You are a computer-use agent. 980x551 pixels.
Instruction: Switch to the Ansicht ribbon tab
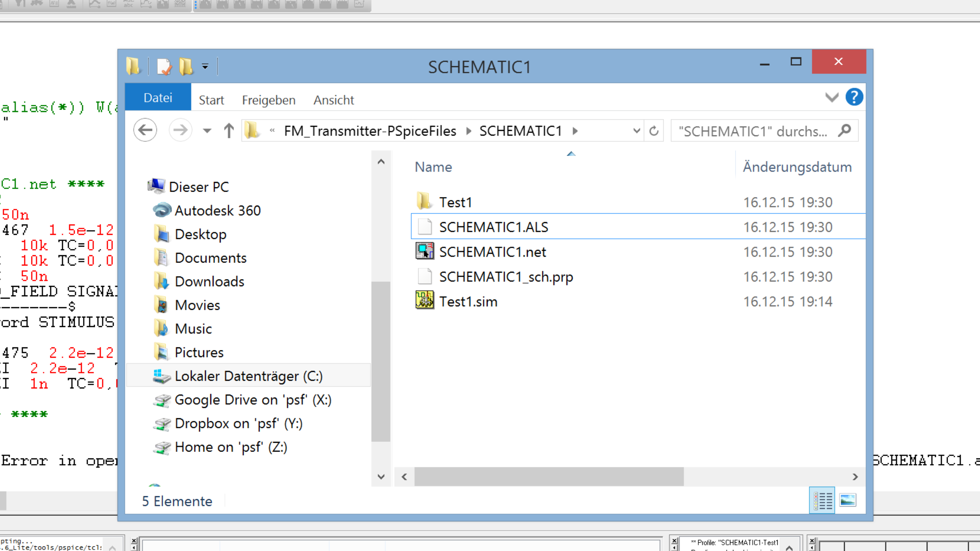pyautogui.click(x=334, y=100)
